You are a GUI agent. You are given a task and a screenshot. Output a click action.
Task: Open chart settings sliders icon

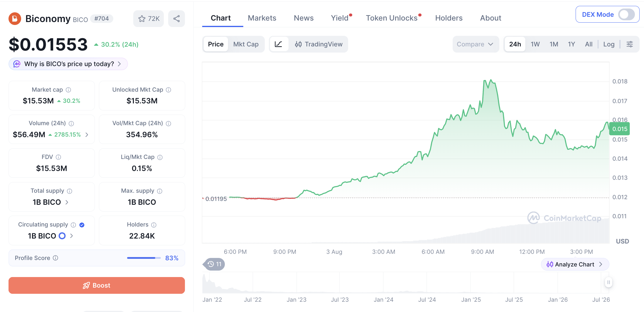point(630,44)
